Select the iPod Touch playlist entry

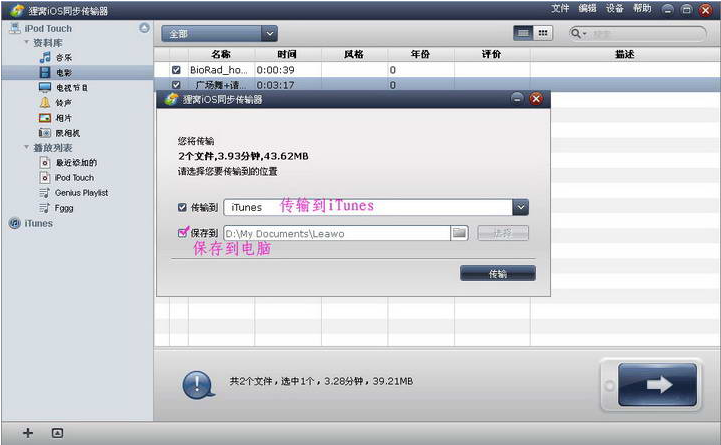74,177
